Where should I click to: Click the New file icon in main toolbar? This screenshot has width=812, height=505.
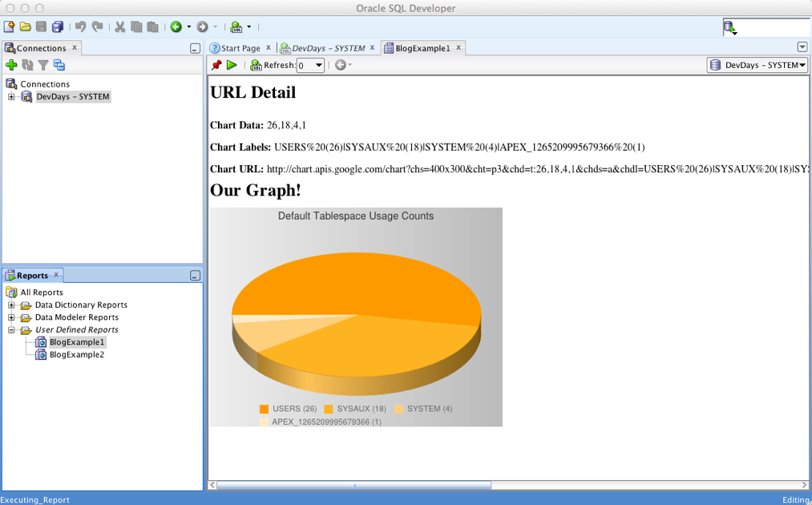click(x=9, y=27)
